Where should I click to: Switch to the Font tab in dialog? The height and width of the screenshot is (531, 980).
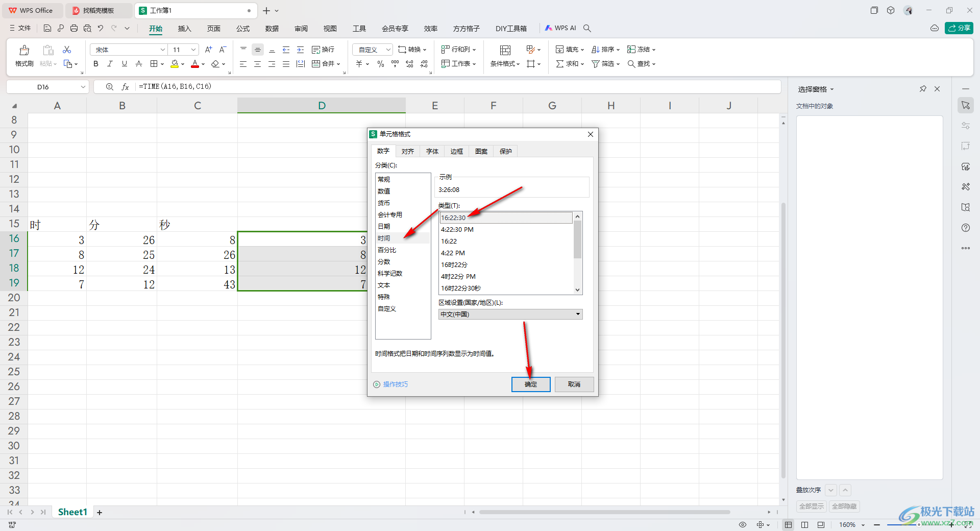pyautogui.click(x=432, y=151)
